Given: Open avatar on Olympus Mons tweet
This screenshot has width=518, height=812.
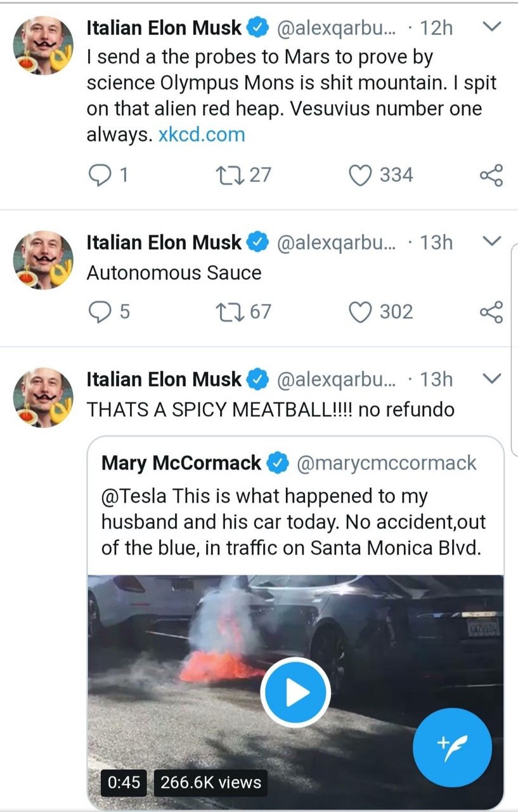Looking at the screenshot, I should 44,46.
